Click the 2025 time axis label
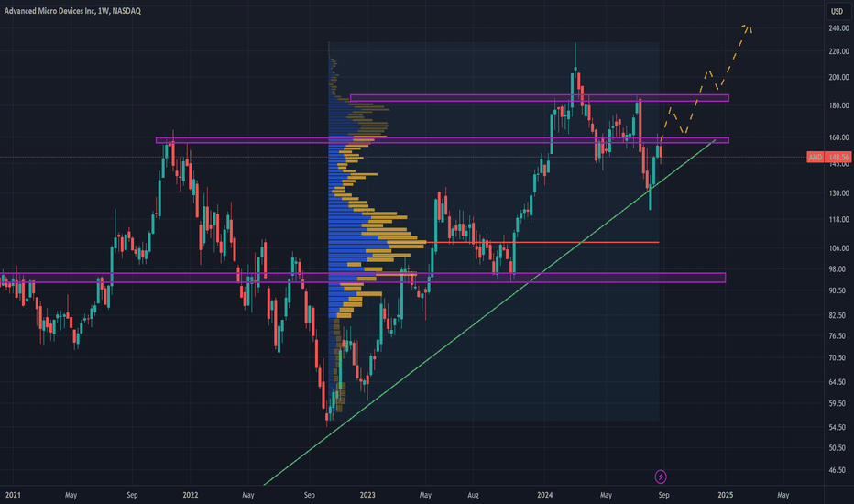Viewport: 854px width, 504px height. (x=725, y=495)
